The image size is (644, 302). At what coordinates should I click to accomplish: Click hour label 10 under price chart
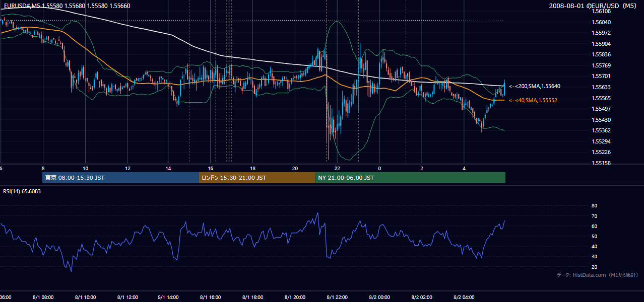click(86, 168)
